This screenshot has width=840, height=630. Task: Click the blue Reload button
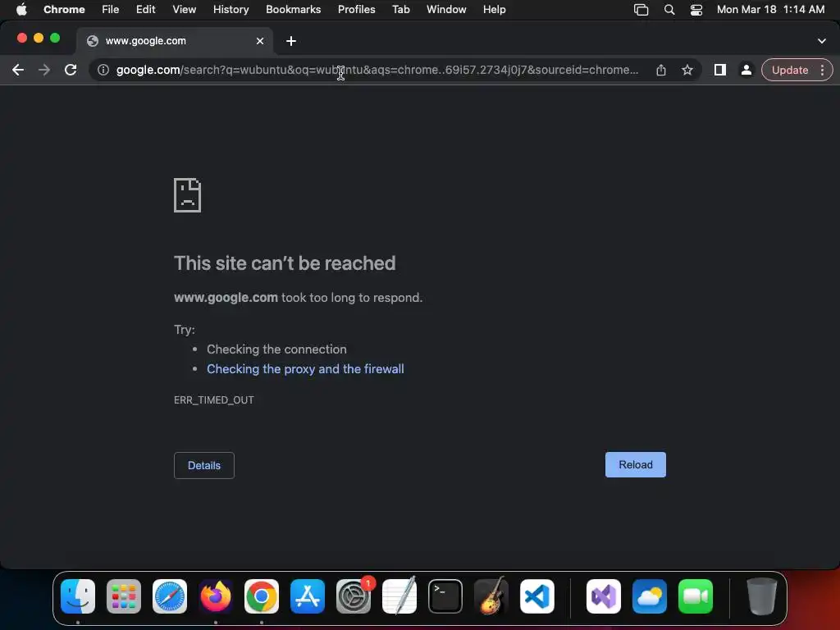click(x=636, y=464)
